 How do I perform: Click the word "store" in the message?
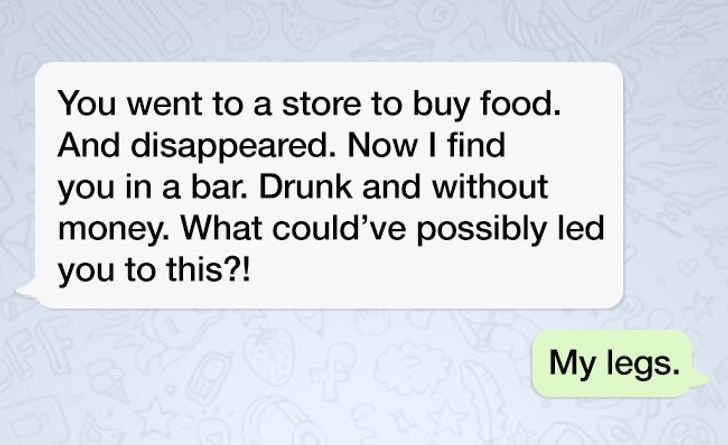(x=321, y=104)
